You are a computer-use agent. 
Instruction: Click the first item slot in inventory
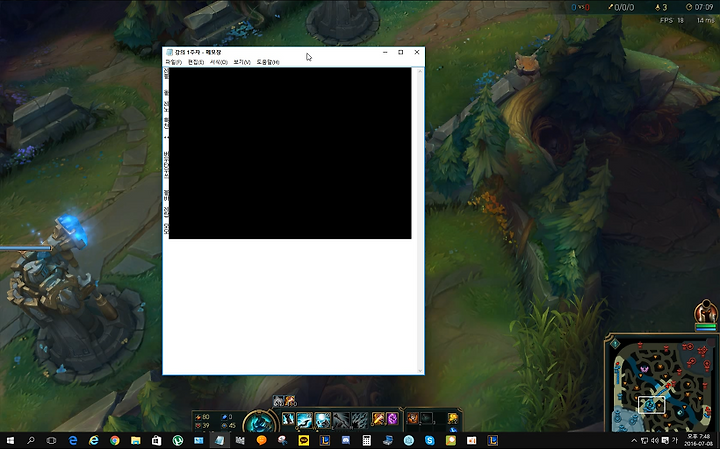point(412,418)
